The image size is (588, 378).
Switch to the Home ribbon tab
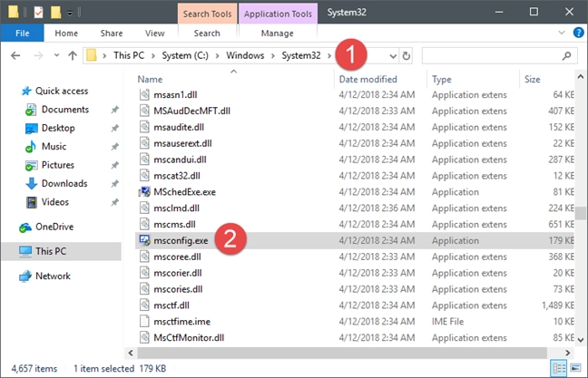(x=66, y=34)
